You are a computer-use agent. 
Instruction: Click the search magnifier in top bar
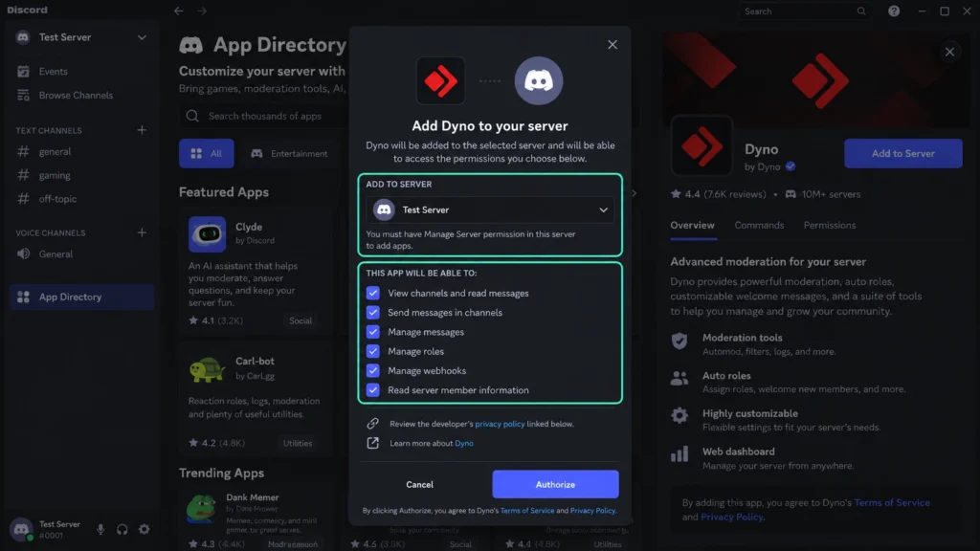861,11
